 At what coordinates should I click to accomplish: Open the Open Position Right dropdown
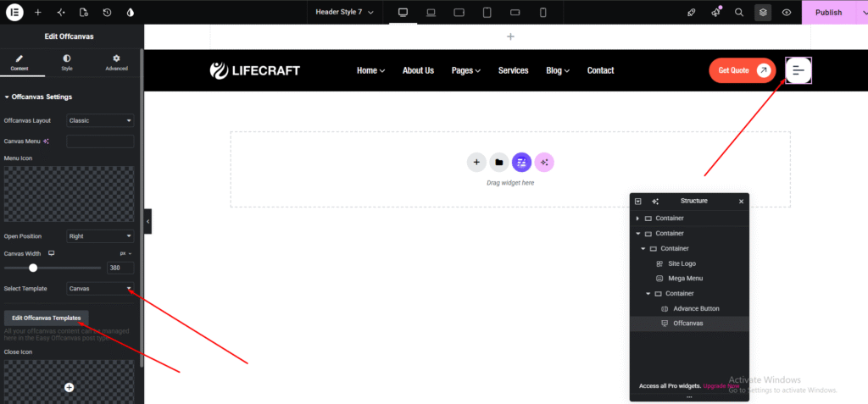100,235
